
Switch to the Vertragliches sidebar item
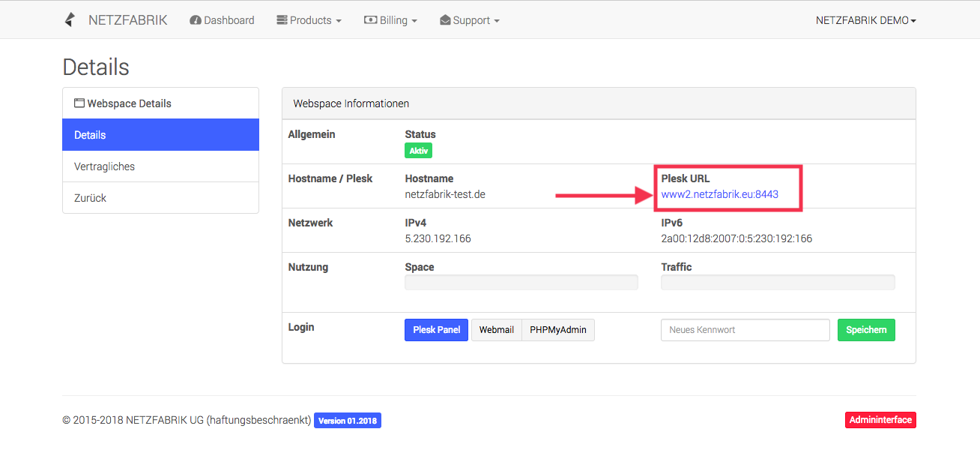click(161, 166)
